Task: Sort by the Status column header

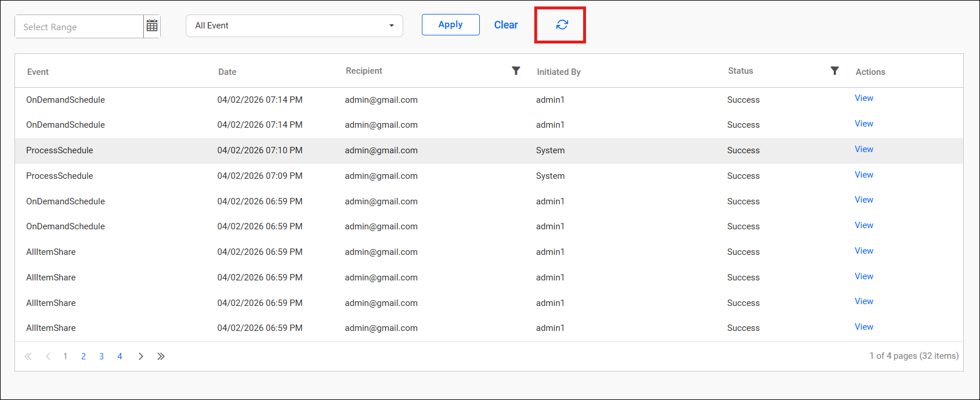Action: [740, 71]
